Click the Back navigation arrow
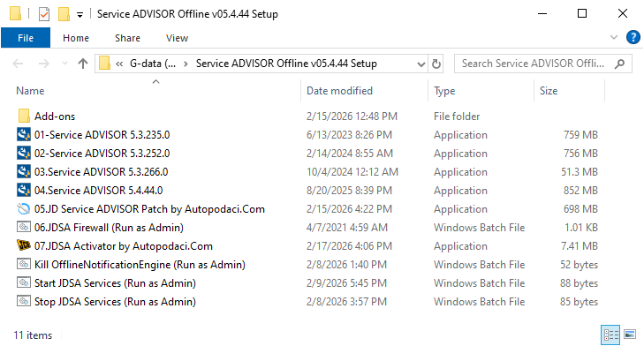 click(x=18, y=64)
